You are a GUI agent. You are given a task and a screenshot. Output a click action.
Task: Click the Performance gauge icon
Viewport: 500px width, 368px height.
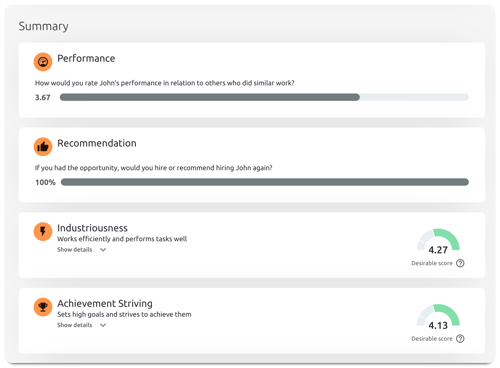click(43, 62)
